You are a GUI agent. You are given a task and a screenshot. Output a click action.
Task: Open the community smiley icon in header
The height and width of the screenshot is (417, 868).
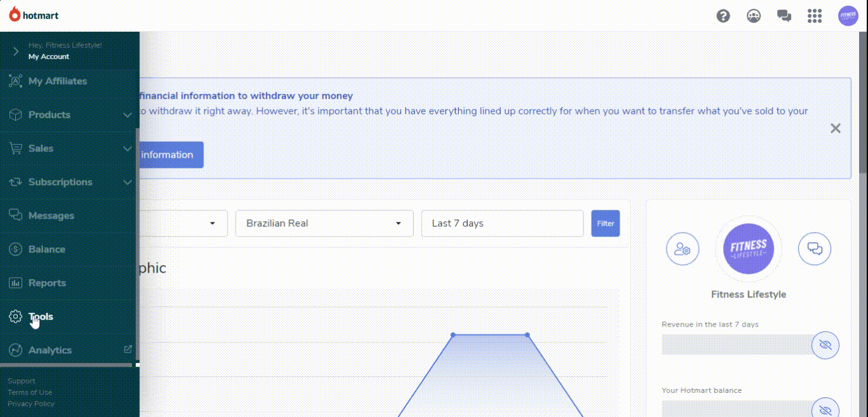click(754, 16)
